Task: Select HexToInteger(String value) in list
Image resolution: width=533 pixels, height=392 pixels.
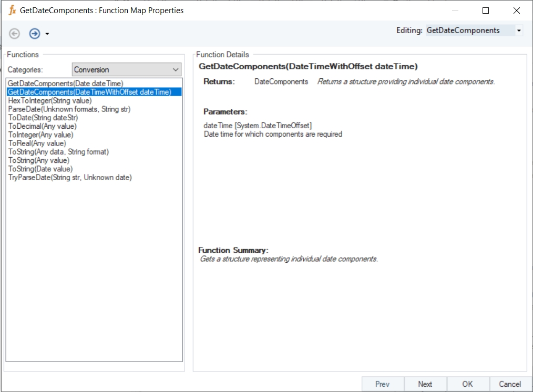Action: tap(50, 100)
